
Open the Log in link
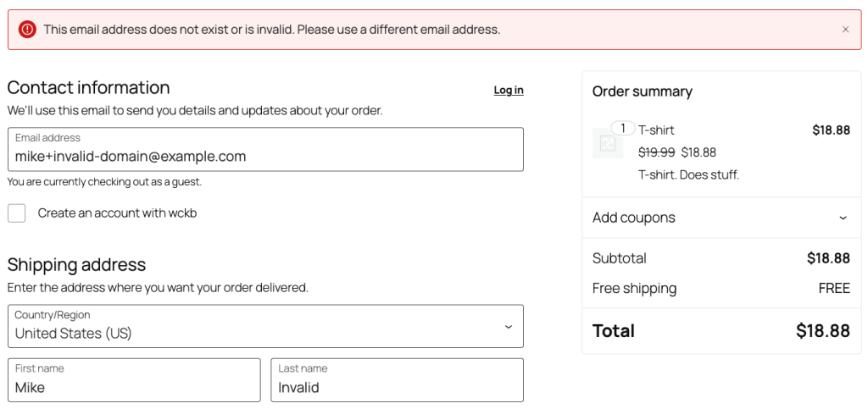coord(508,90)
